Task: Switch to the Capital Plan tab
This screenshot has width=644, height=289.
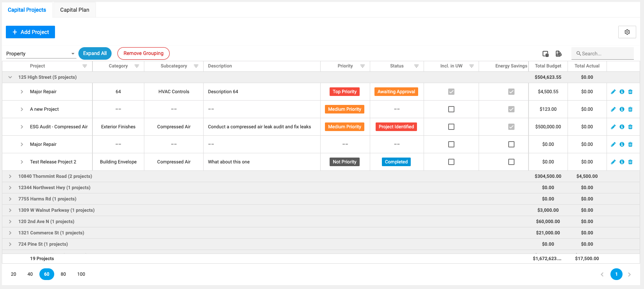Action: tap(75, 10)
